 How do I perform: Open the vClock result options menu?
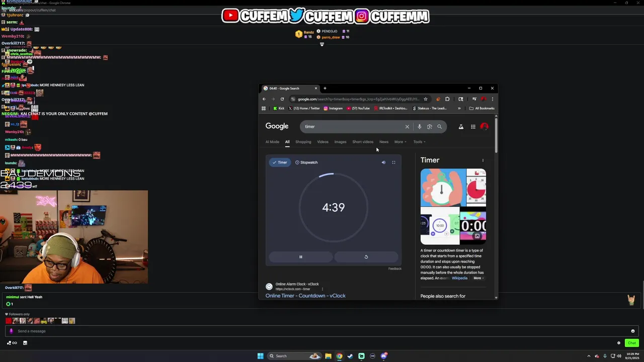coord(323,289)
